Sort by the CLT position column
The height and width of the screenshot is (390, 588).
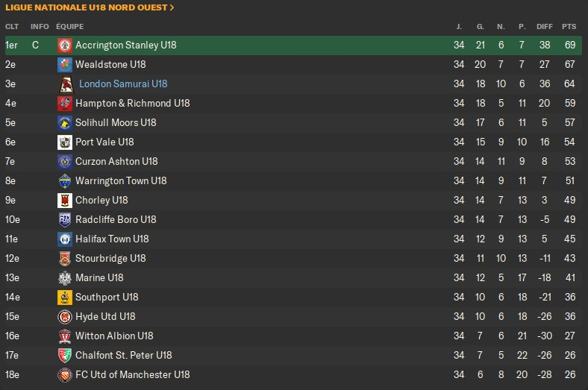point(11,27)
